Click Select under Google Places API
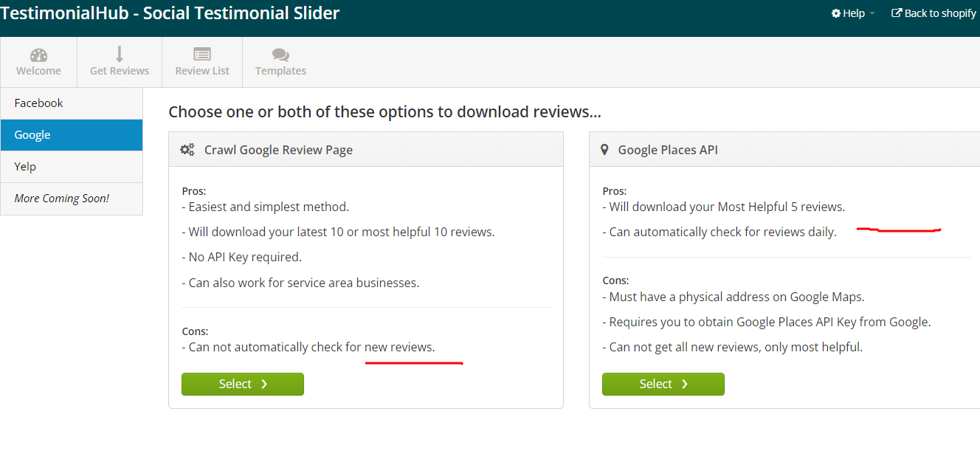Viewport: 980px width, 465px height. tap(663, 384)
